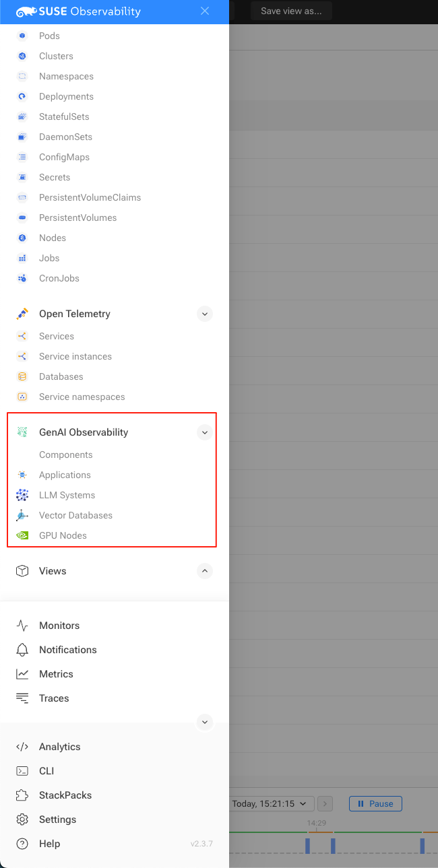Click the StackPacks puzzle icon
Screen dimensions: 438x868
(x=22, y=795)
